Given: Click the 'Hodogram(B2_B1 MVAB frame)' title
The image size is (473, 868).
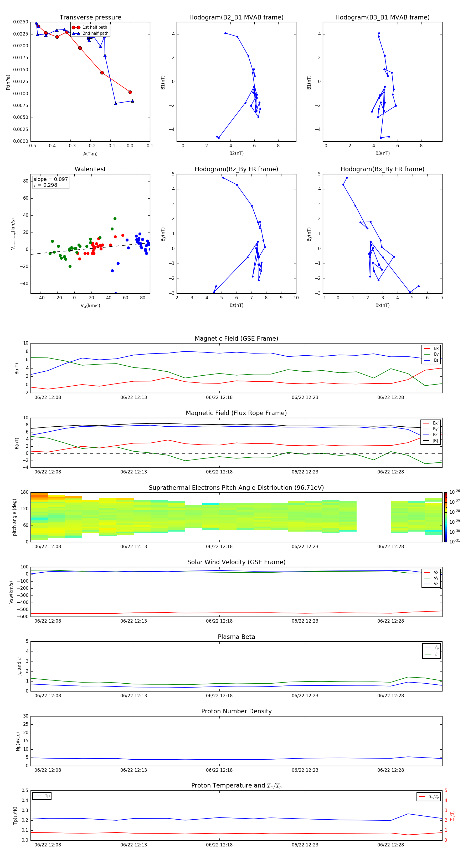Looking at the screenshot, I should pos(236,18).
